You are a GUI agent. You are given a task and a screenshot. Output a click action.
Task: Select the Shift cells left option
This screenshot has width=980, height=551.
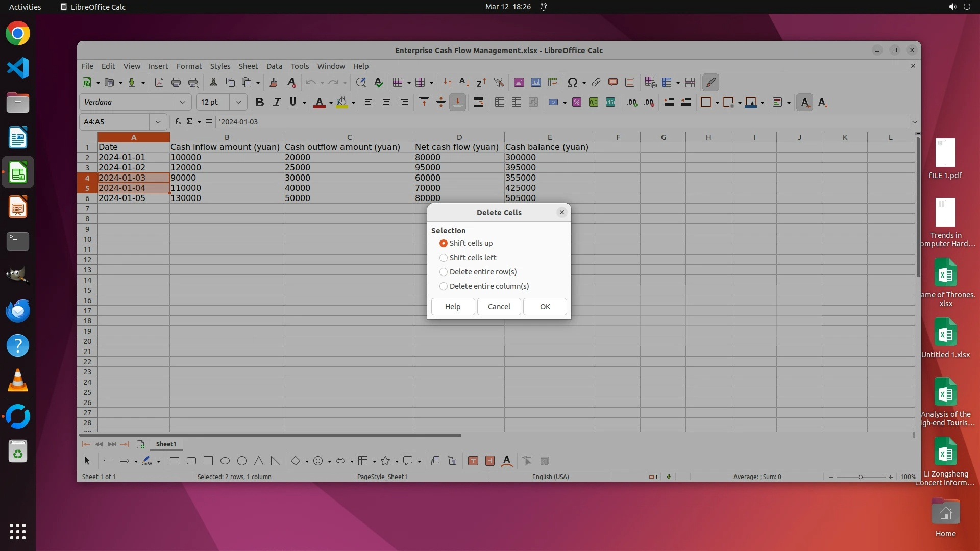coord(444,258)
